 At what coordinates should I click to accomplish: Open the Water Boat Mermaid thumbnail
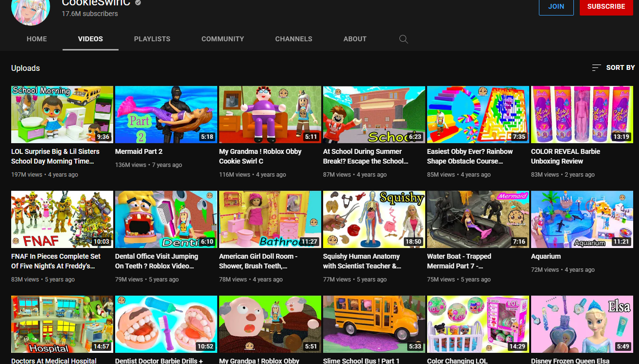[x=478, y=219]
